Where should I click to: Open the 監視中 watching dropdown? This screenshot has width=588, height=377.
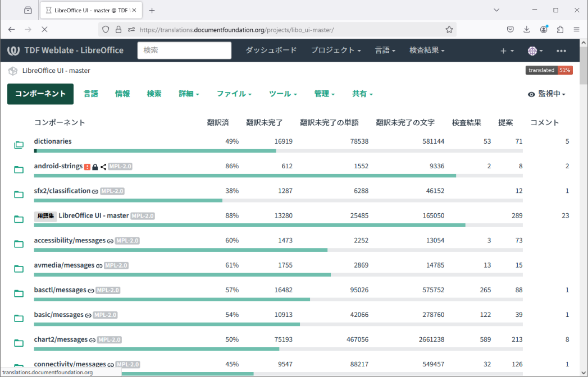[x=546, y=94]
